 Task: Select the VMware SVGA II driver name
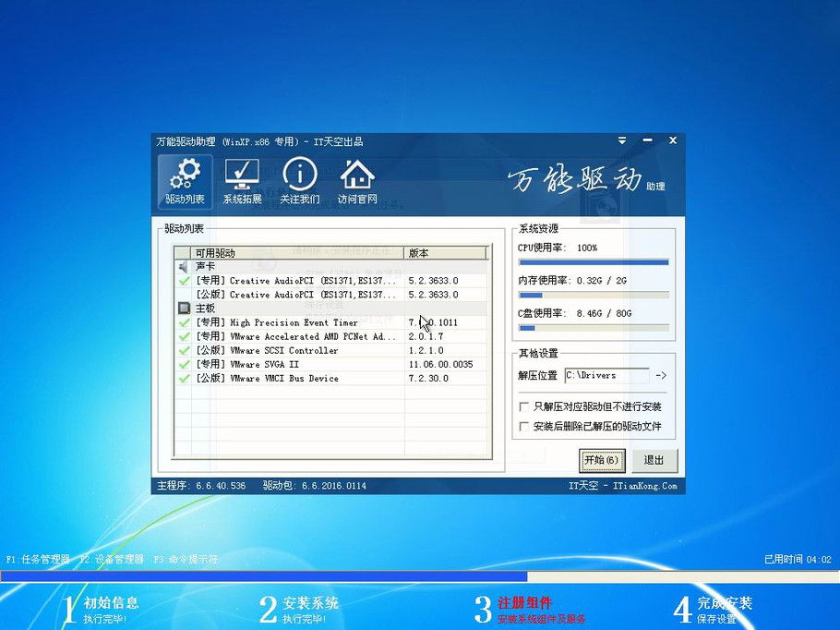pyautogui.click(x=265, y=364)
